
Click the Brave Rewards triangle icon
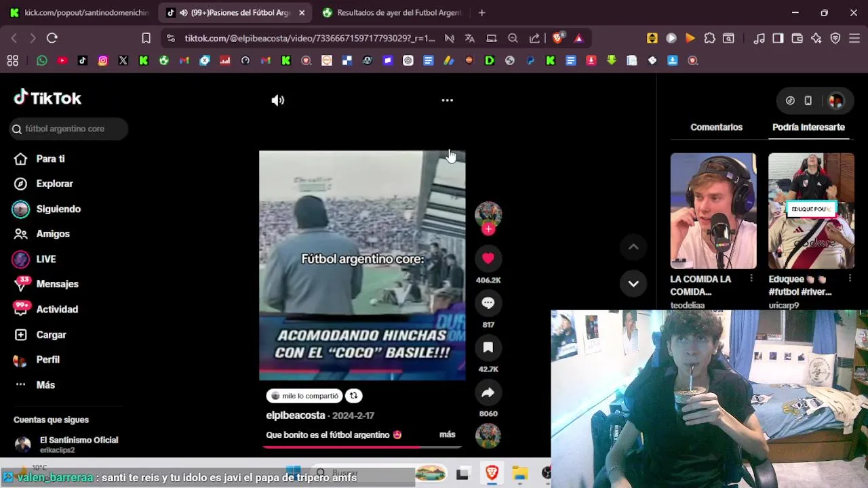click(x=578, y=39)
